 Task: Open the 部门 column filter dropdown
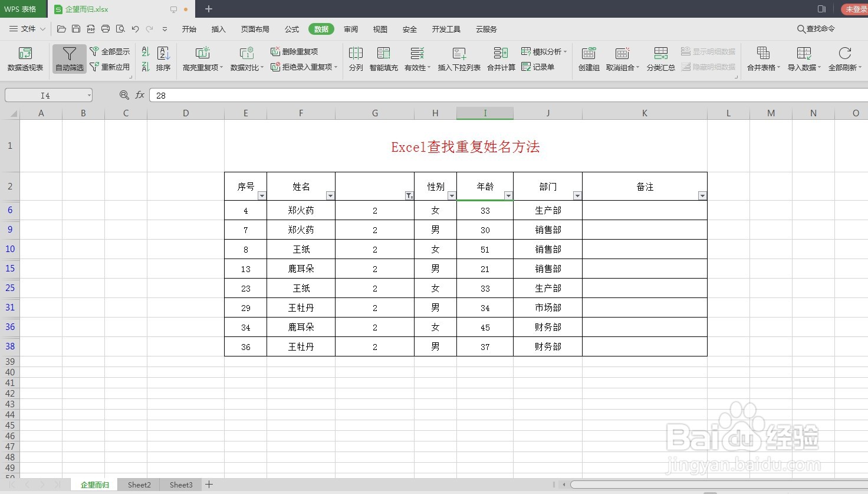point(577,196)
